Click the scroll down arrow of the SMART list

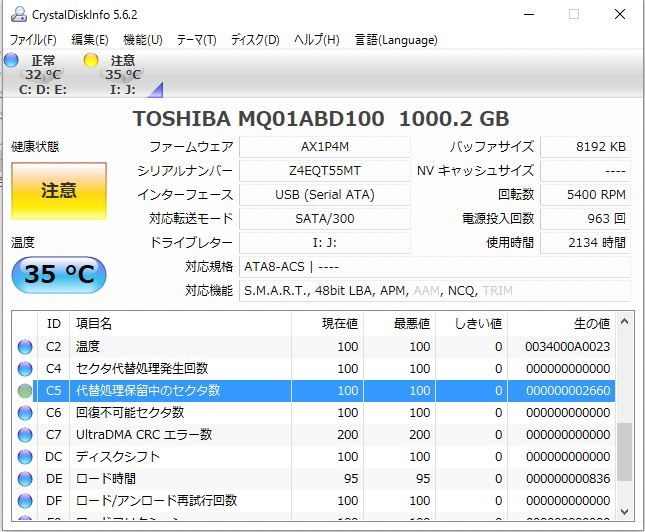[x=624, y=512]
